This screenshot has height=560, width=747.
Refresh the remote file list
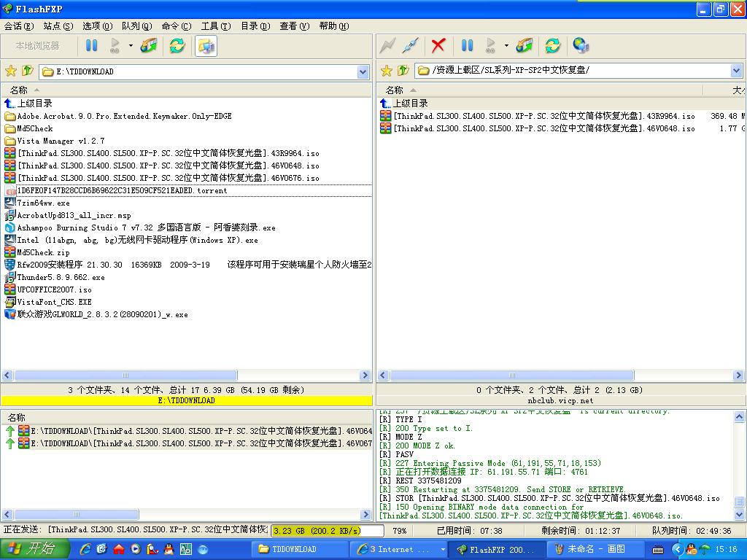tap(553, 46)
